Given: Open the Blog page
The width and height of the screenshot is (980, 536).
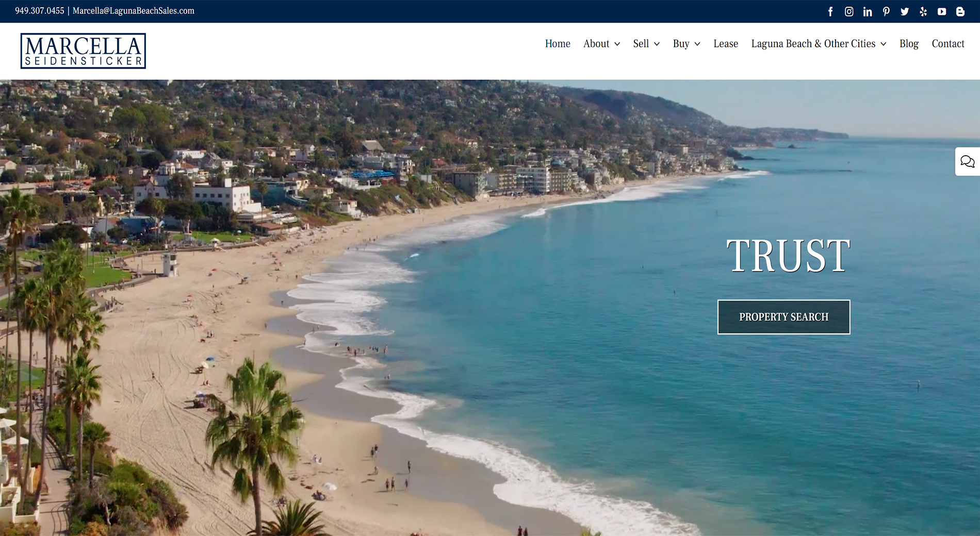Looking at the screenshot, I should point(909,44).
